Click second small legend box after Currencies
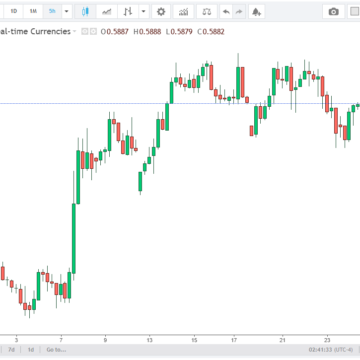360x360 pixels. pos(93,32)
